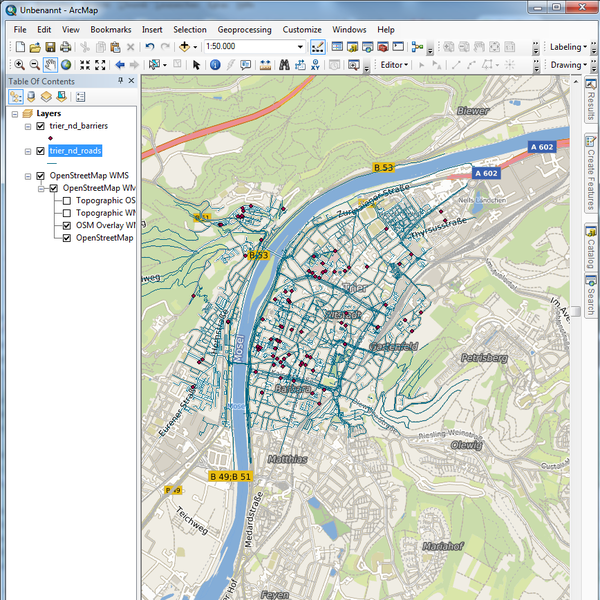600x600 pixels.
Task: Collapse the Layers data frame
Action: (x=15, y=114)
